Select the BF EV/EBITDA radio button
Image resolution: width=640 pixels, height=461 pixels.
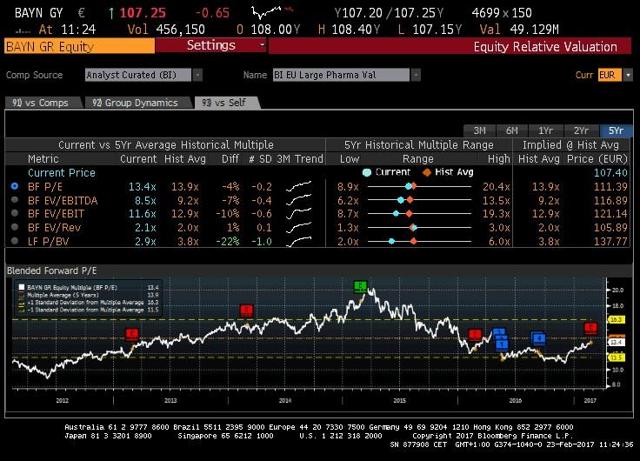pyautogui.click(x=15, y=200)
